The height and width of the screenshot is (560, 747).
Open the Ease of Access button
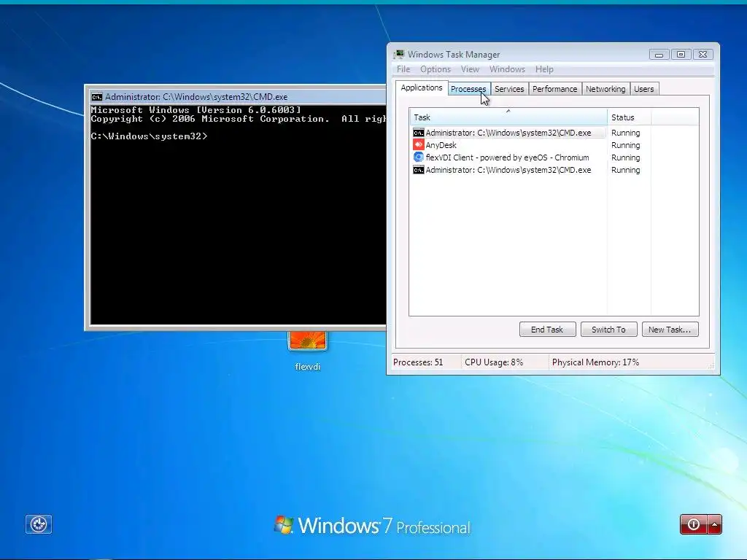point(39,524)
